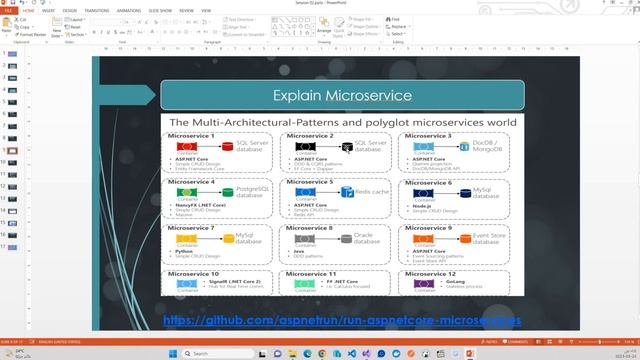Click the taskbar Search box

point(218,353)
